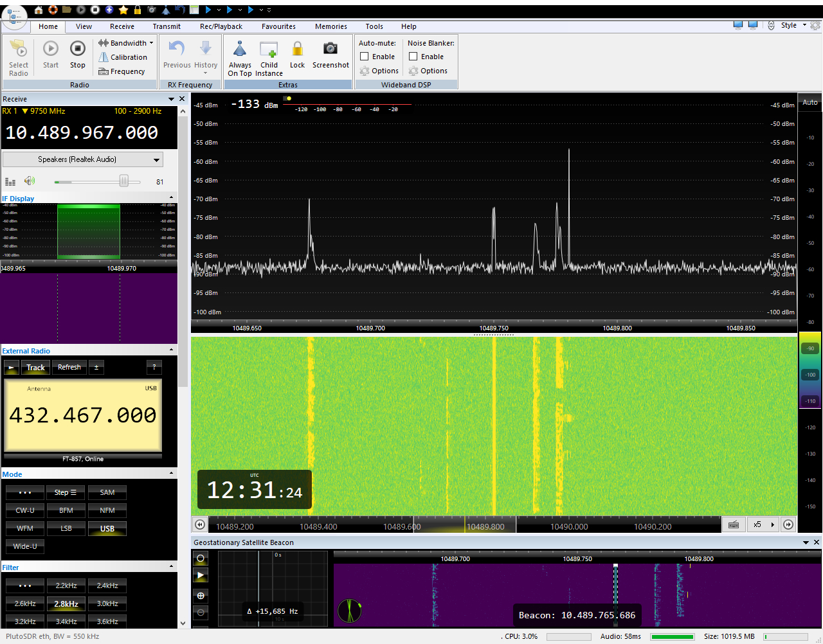Screen dimensions: 823x644
Task: Click the keyboard icon below the waterfall
Action: coord(734,525)
